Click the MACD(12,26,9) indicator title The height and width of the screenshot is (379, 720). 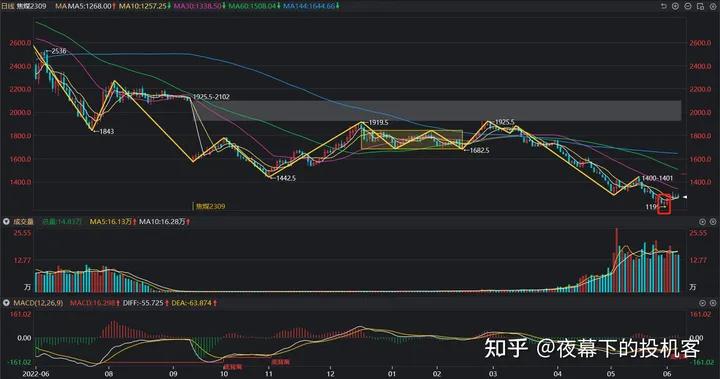(x=38, y=303)
